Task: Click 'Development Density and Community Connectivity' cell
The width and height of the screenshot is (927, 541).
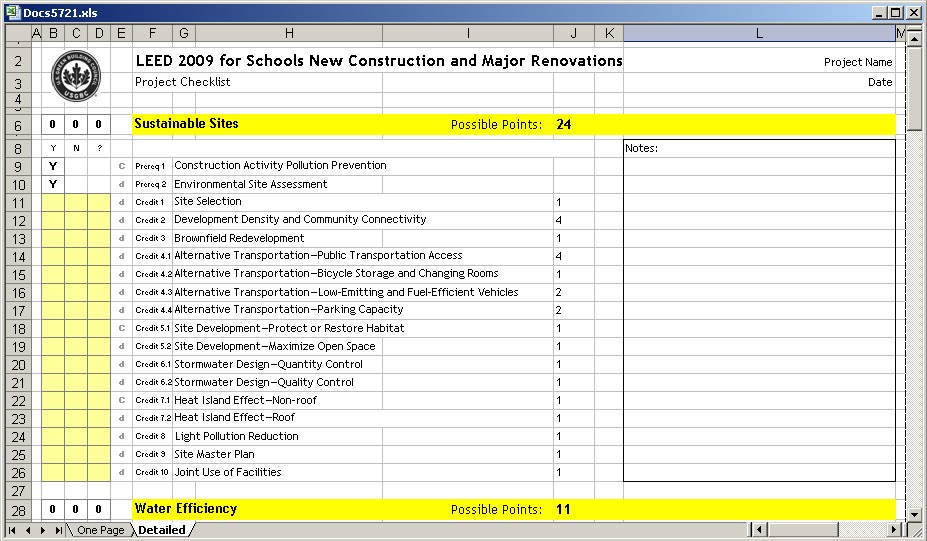Action: tap(300, 219)
